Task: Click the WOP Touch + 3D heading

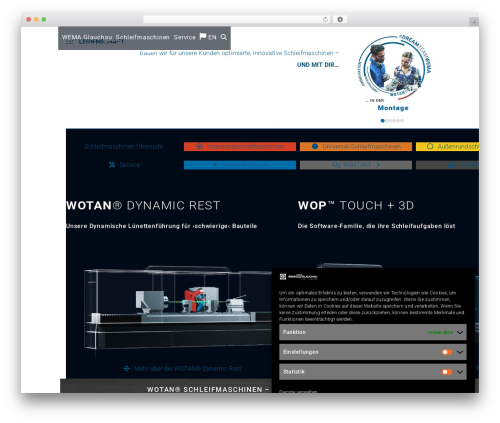Action: 356,205
